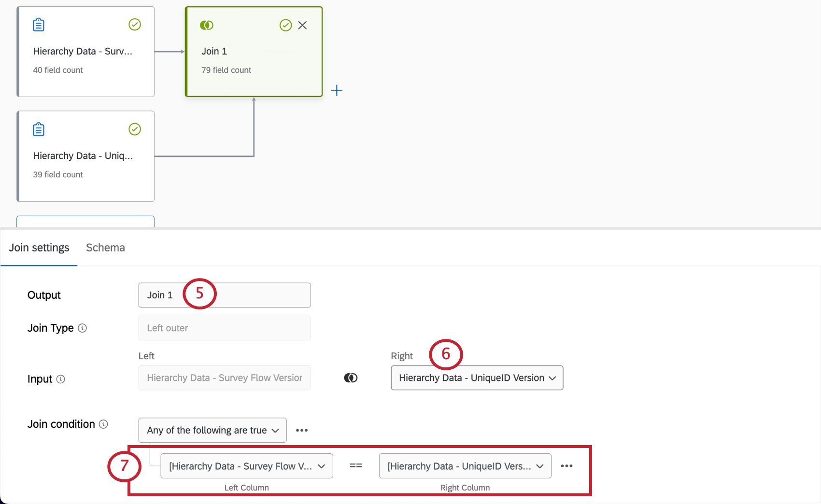Click the X to remove the Join 1 node

[303, 25]
